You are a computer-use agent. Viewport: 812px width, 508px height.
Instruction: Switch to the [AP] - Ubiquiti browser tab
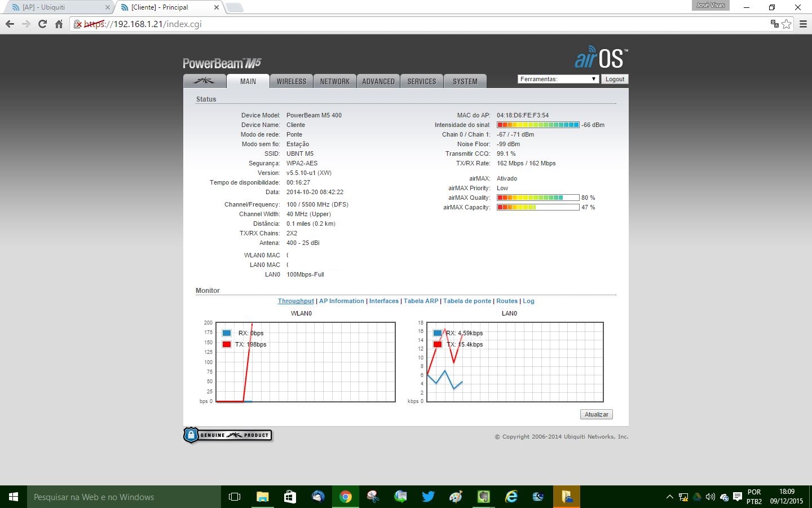pyautogui.click(x=59, y=7)
